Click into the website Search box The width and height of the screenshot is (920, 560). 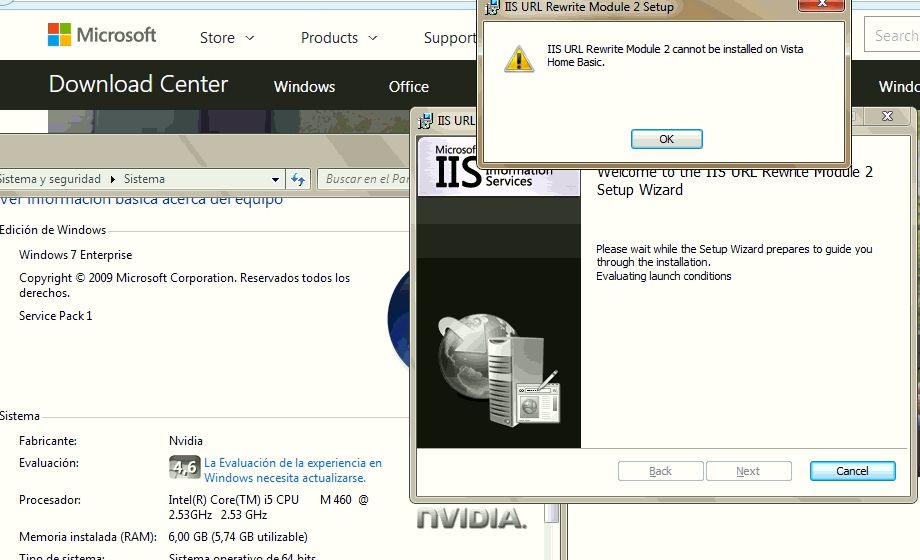coord(892,35)
